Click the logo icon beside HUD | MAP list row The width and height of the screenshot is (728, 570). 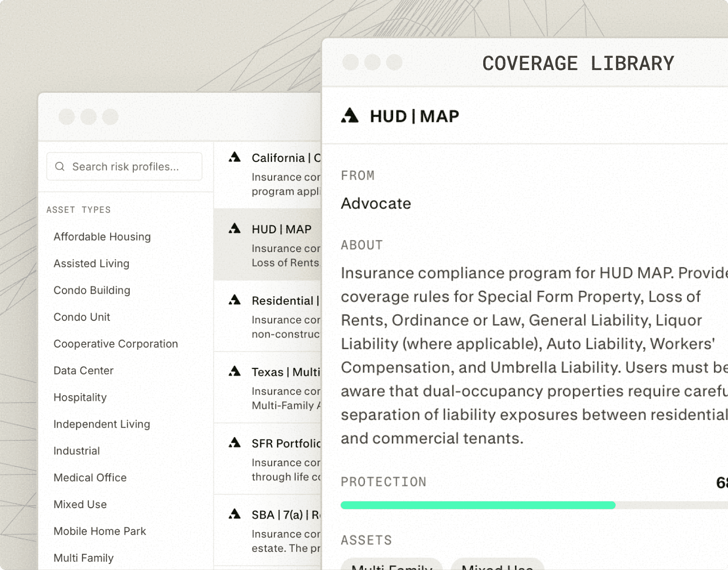coord(234,228)
